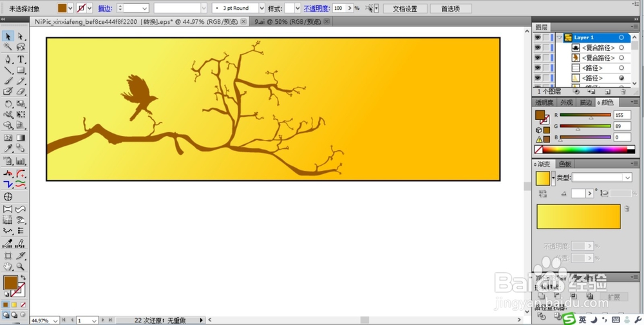Select the Column Graph tool

click(20, 161)
